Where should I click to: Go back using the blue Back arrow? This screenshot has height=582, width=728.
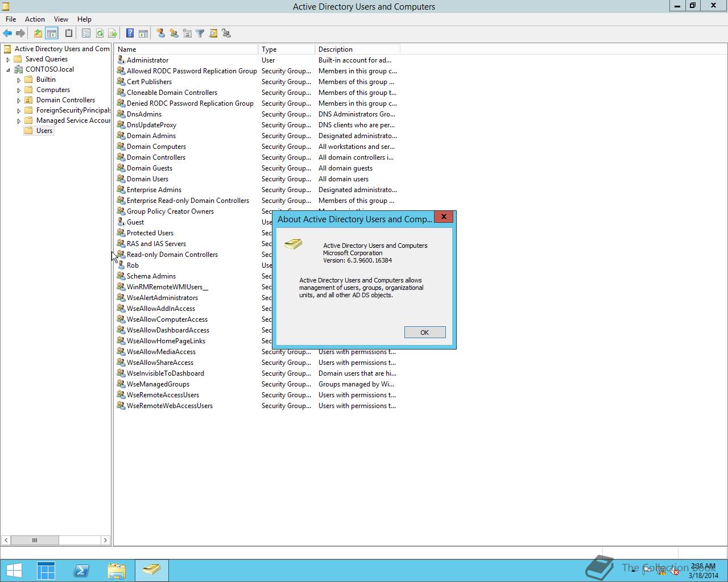[x=7, y=34]
